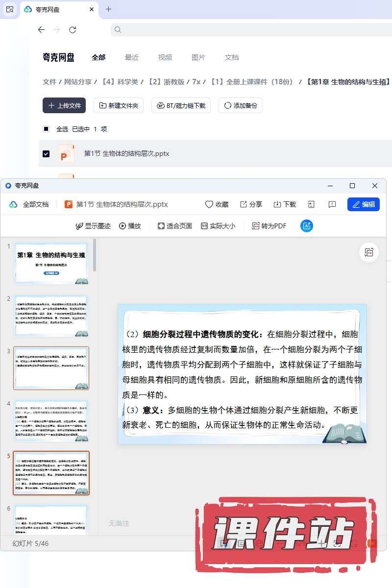Click the AI assistant icon in viewer toolbar

[307, 226]
